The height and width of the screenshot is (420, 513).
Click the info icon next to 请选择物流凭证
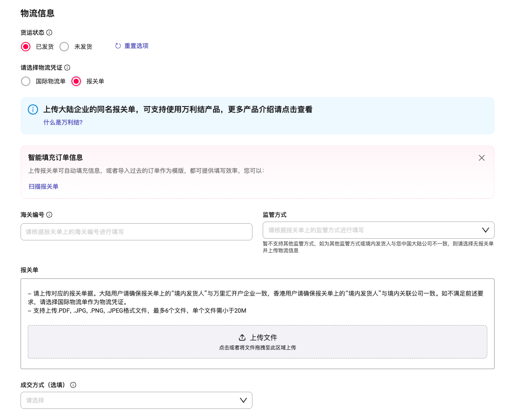pyautogui.click(x=67, y=68)
